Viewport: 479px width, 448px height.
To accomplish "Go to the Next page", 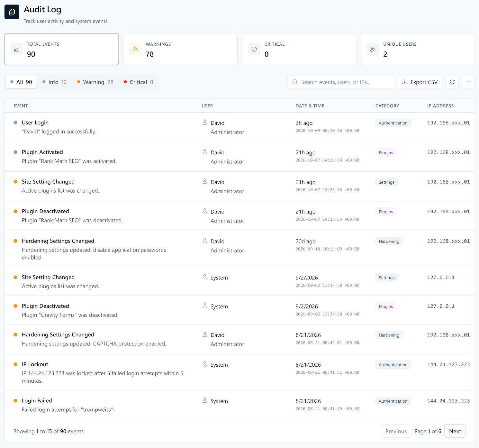I will tap(455, 431).
